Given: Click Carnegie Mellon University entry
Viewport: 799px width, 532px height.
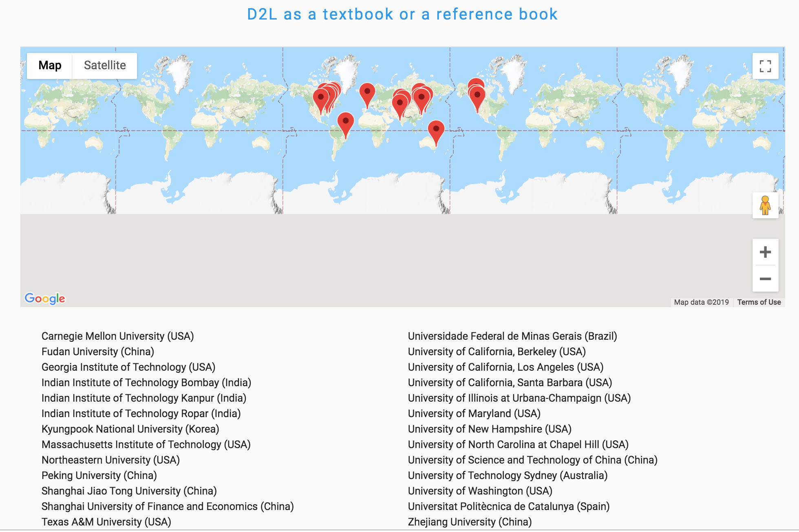Looking at the screenshot, I should click(117, 336).
